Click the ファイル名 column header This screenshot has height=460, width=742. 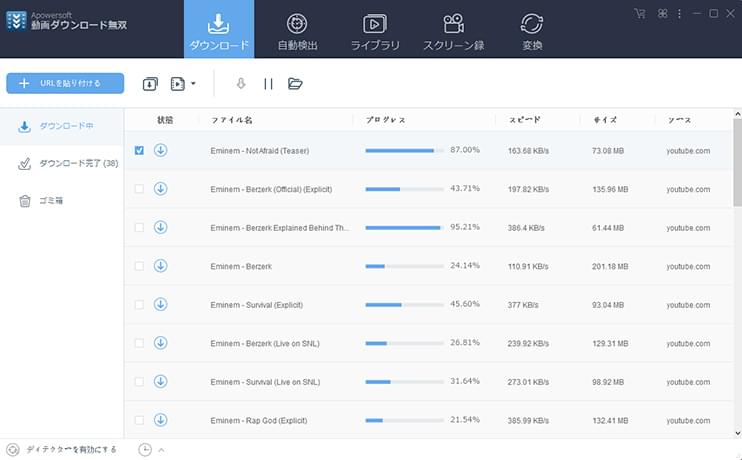pyautogui.click(x=231, y=120)
